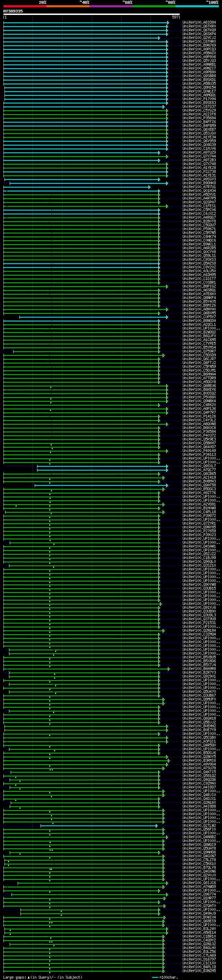Click the cyan alignment bar for UniRef100_Q9SXL7
Screen dimensions: 222x980
102,466
